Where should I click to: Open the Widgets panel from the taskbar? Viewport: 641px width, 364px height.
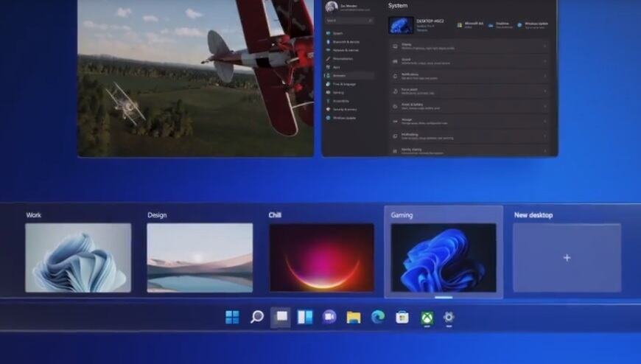click(x=305, y=317)
